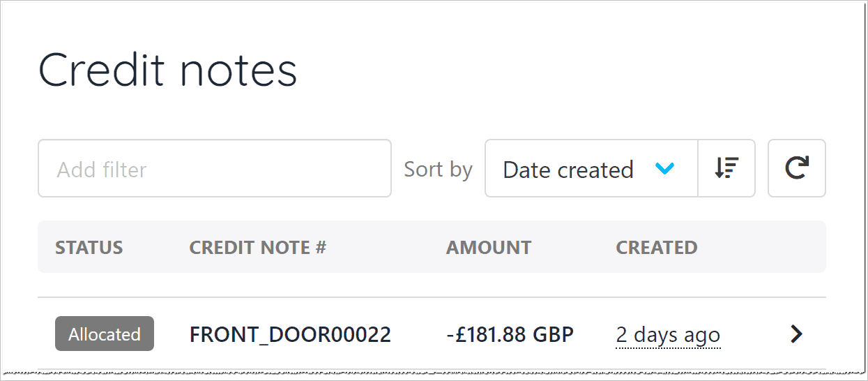Click the 'Add filter' placeholder text

coord(102,170)
